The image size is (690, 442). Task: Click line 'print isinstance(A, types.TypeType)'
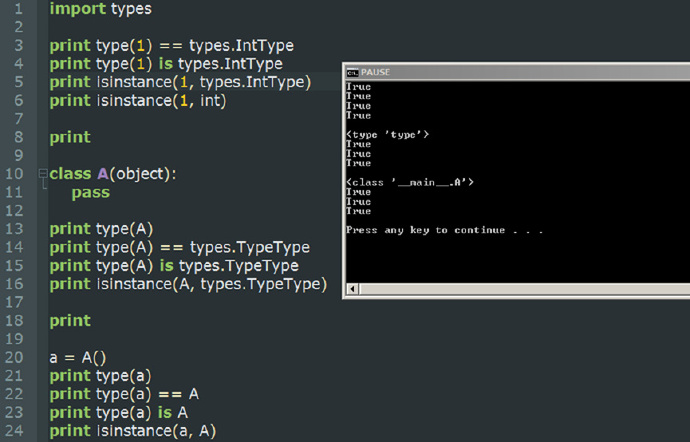(x=188, y=284)
